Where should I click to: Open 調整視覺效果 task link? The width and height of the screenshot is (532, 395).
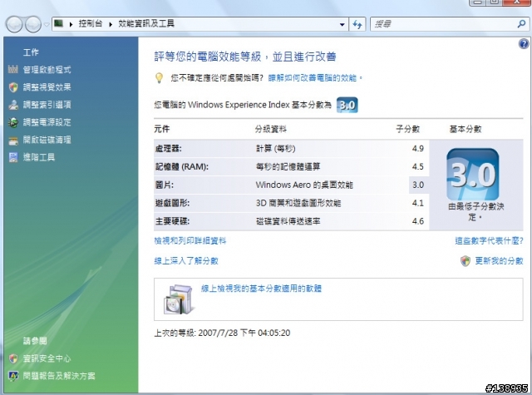pos(47,87)
